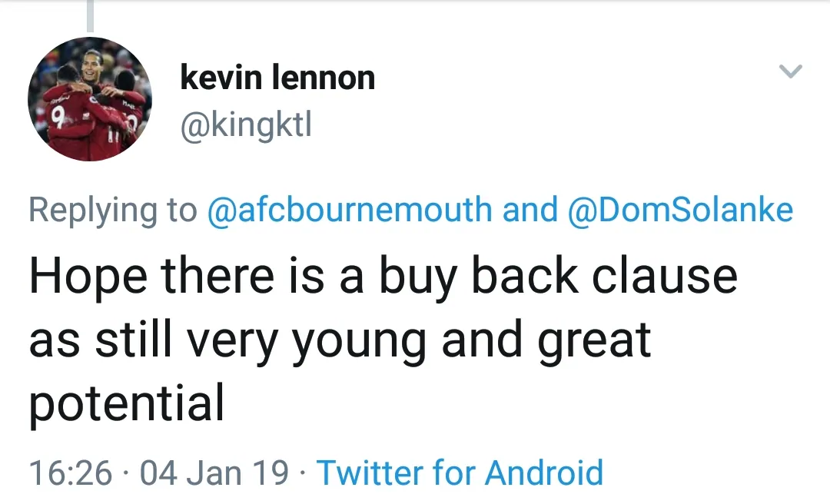Click the word "great" in the tweet
830x504 pixels.
coord(593,340)
